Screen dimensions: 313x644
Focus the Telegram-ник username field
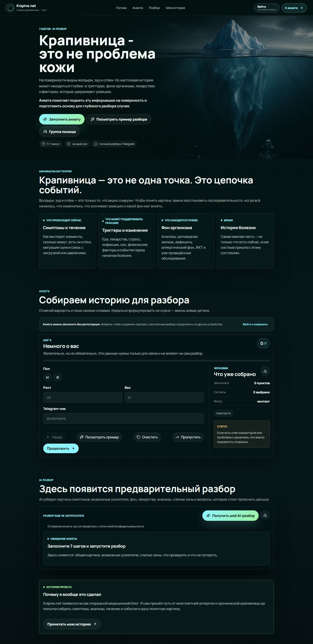pyautogui.click(x=123, y=418)
